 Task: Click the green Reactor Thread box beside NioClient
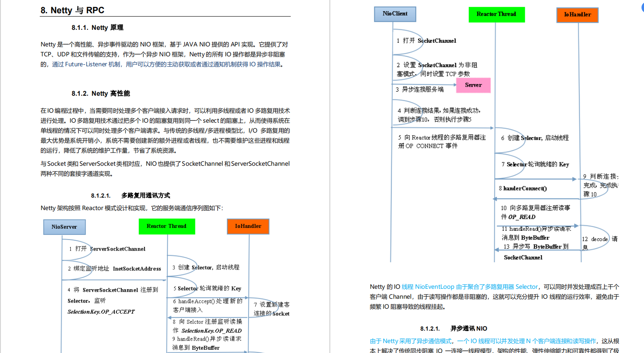point(497,15)
